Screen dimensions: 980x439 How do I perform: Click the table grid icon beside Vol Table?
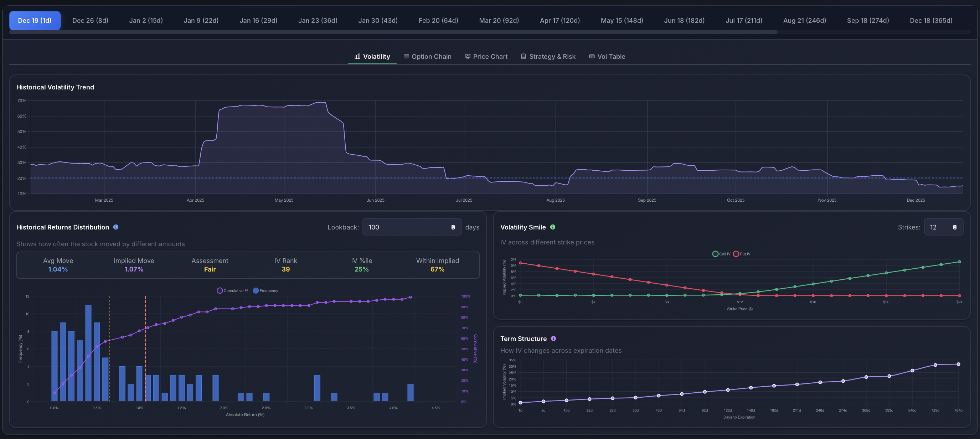[592, 56]
